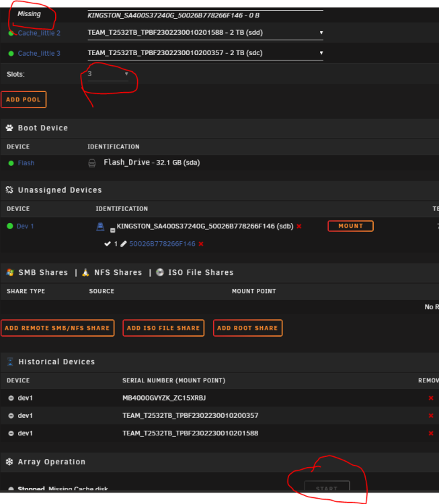The height and width of the screenshot is (504, 439).
Task: Click SERIAL NUMBER (MOUNT POINT) column header
Action: click(173, 380)
